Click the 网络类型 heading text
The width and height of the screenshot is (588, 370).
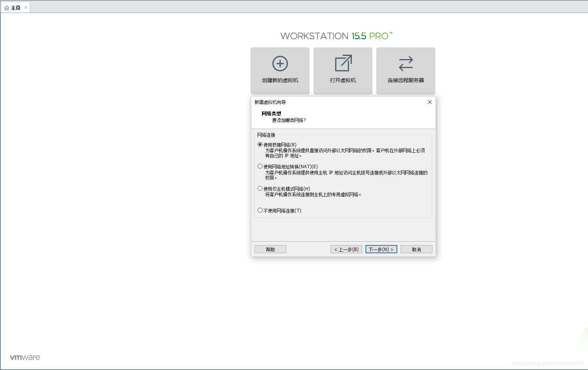tap(271, 113)
